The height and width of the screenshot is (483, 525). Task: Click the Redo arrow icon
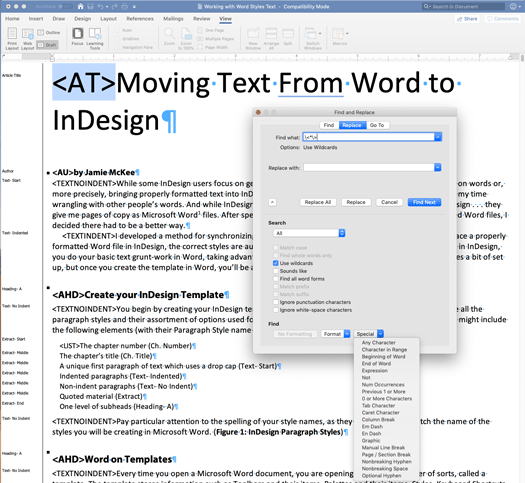pyautogui.click(x=114, y=6)
